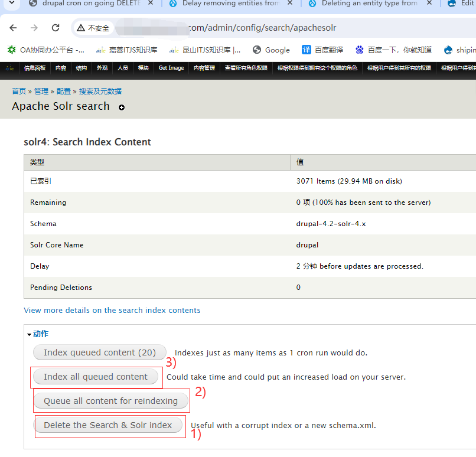Open the tab list chevron
This screenshot has width=476, height=457.
pos(12,3)
